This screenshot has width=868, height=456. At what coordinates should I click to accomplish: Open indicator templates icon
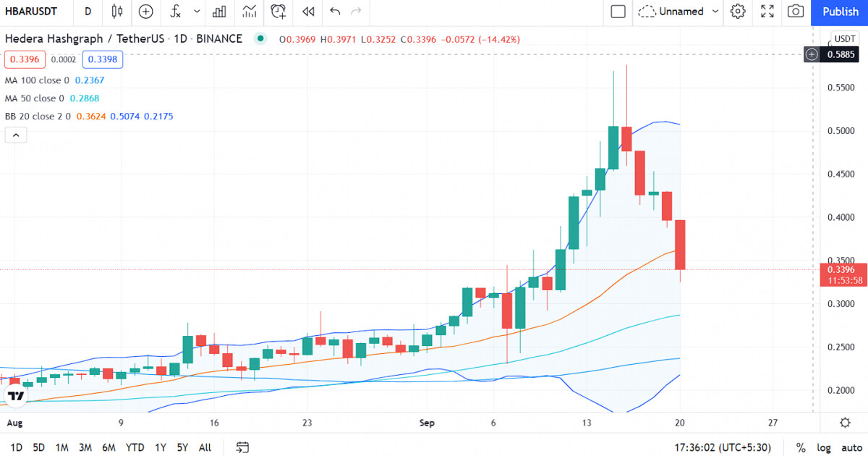click(x=250, y=12)
